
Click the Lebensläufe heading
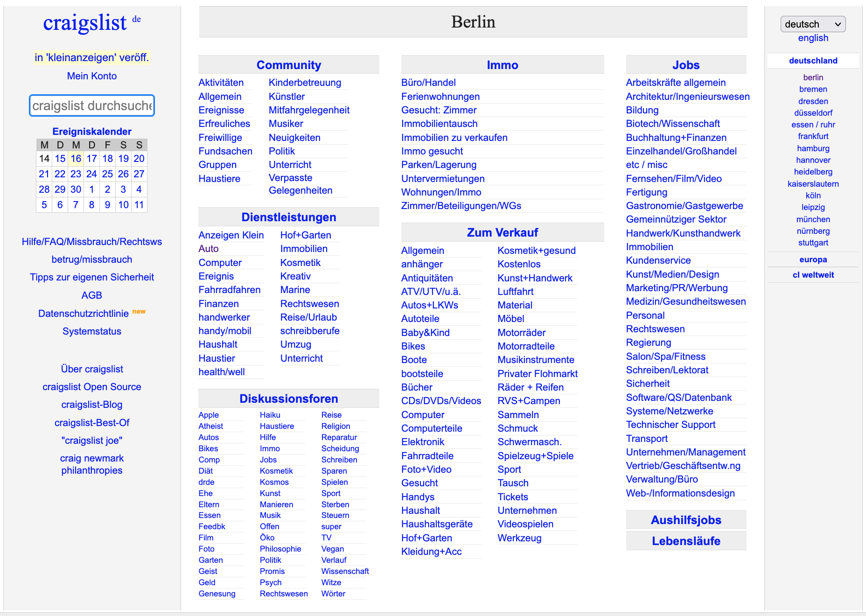[x=685, y=541]
